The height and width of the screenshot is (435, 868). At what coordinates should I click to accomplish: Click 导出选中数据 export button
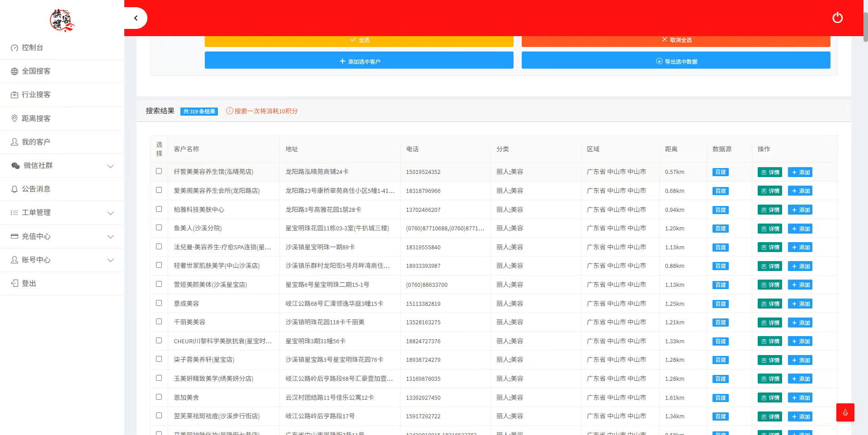676,61
